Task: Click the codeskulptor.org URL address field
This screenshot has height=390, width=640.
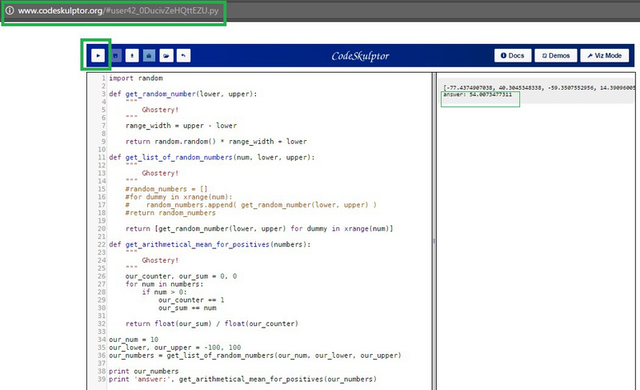Action: 118,11
